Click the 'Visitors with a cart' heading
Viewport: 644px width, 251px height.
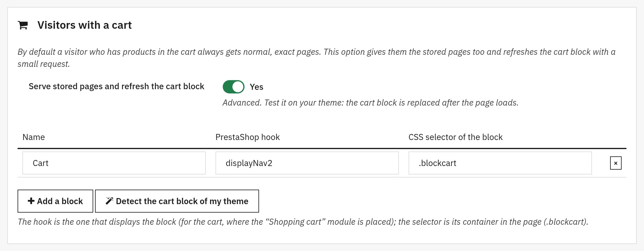pyautogui.click(x=84, y=25)
